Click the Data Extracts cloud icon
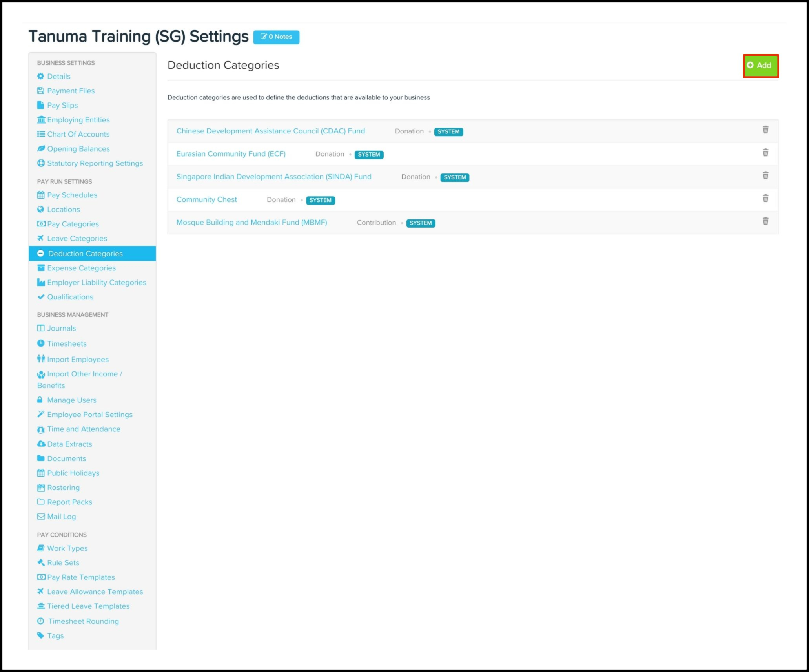 41,444
